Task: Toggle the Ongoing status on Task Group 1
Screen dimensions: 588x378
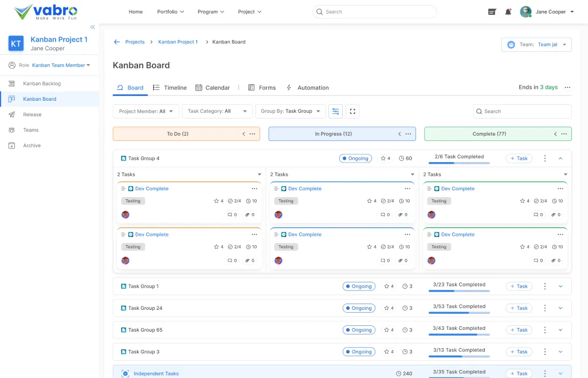Action: click(359, 286)
